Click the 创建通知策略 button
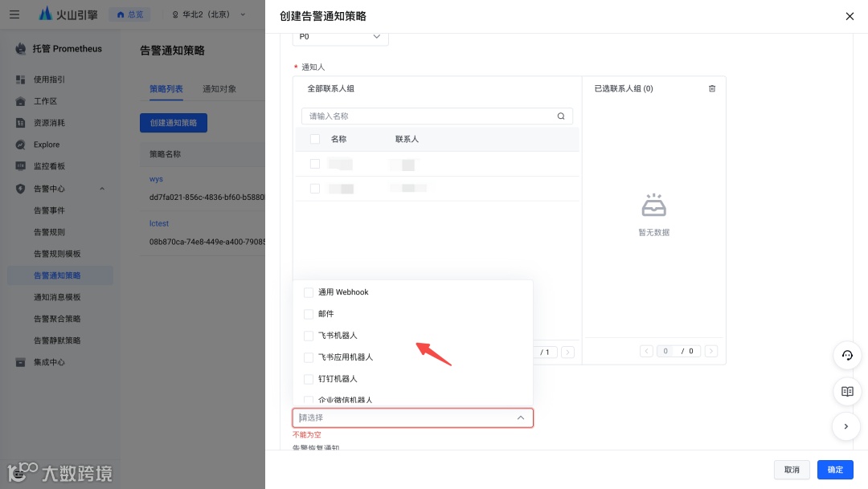 point(174,123)
